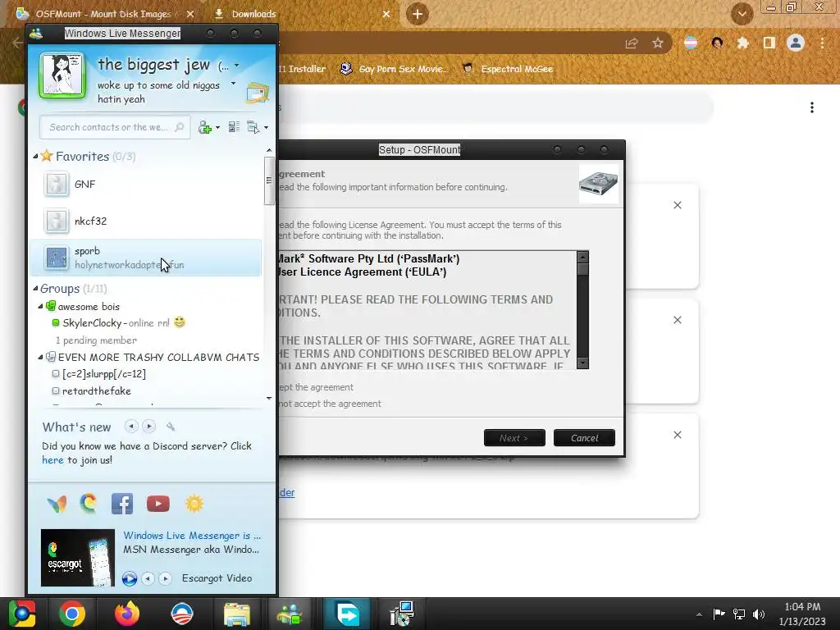Open the Escargot icon in Messenger tabs
Image resolution: width=840 pixels, height=630 pixels.
89,504
